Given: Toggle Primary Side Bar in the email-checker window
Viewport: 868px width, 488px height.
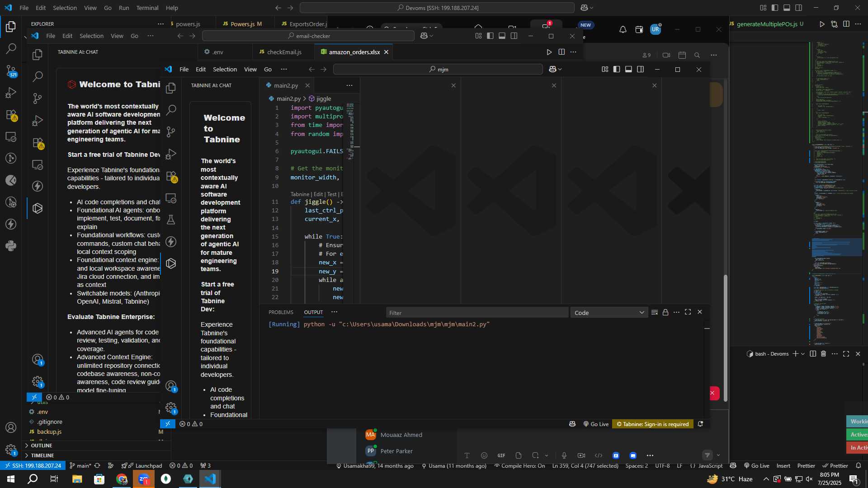Looking at the screenshot, I should tap(490, 36).
